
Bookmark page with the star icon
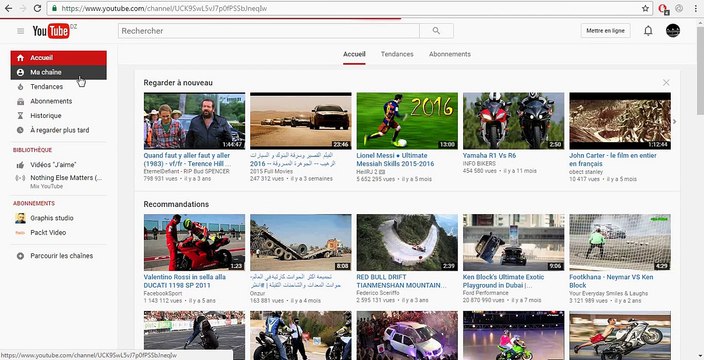click(645, 8)
